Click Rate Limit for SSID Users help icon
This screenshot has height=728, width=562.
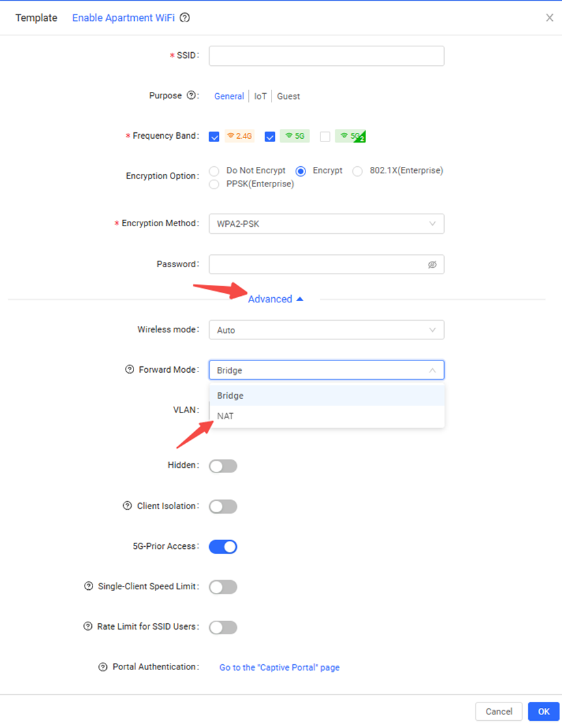tap(88, 626)
